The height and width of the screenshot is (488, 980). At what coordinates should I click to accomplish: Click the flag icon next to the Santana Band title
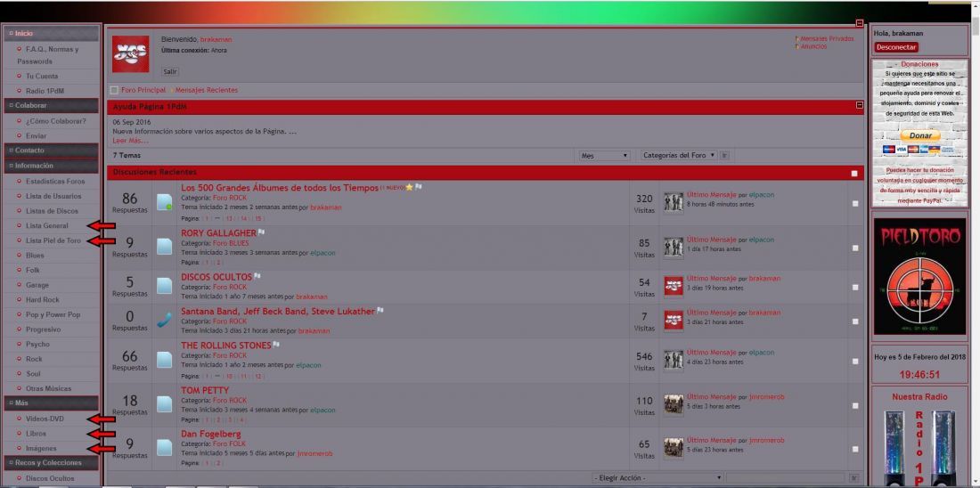(380, 311)
